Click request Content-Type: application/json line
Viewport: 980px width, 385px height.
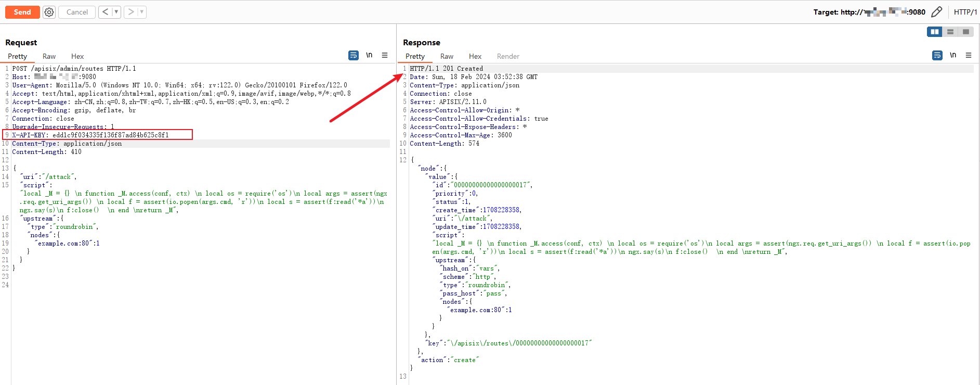(x=67, y=144)
